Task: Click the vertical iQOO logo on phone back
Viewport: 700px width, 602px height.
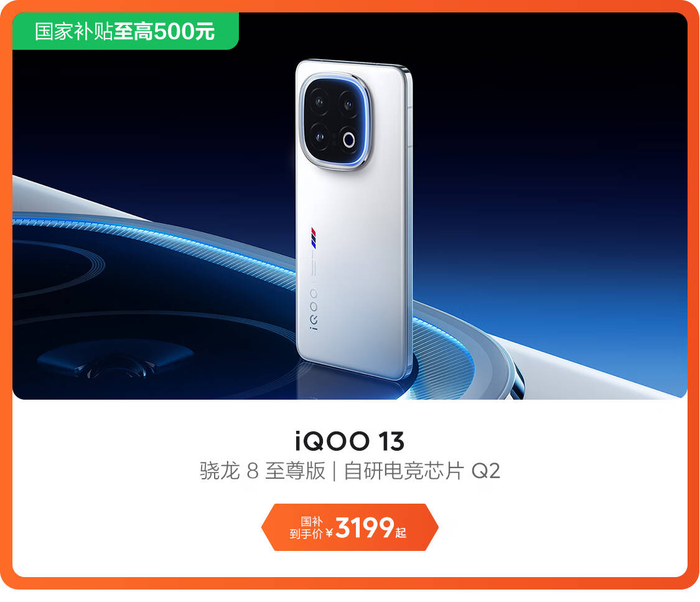Action: (x=314, y=309)
